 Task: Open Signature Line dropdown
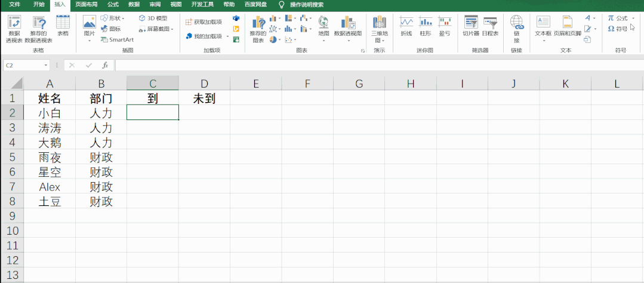[590, 29]
